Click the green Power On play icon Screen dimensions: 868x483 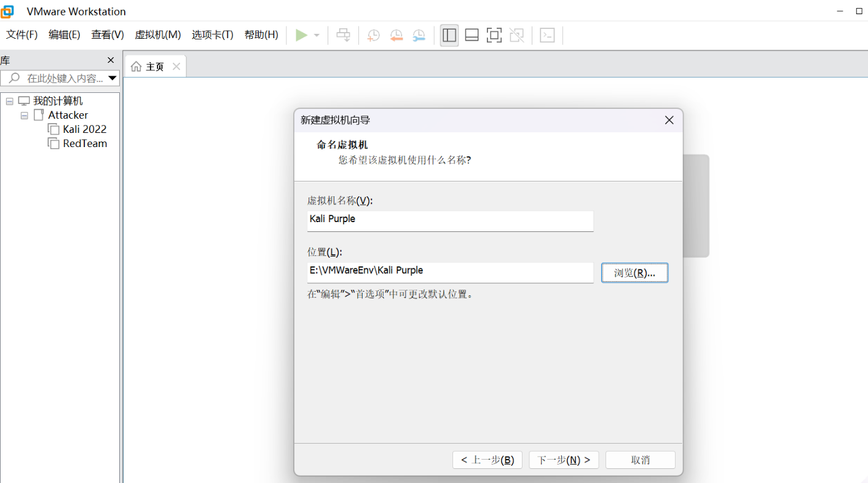point(301,35)
